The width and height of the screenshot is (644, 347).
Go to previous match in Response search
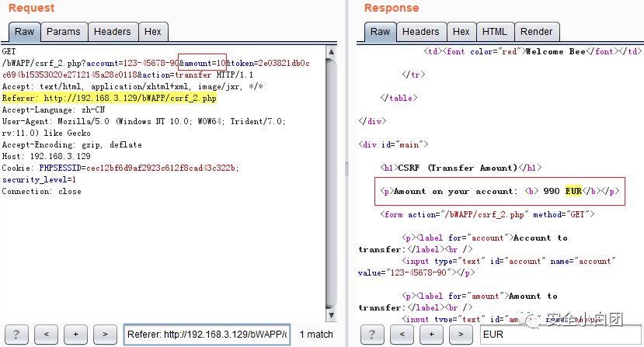[402, 335]
